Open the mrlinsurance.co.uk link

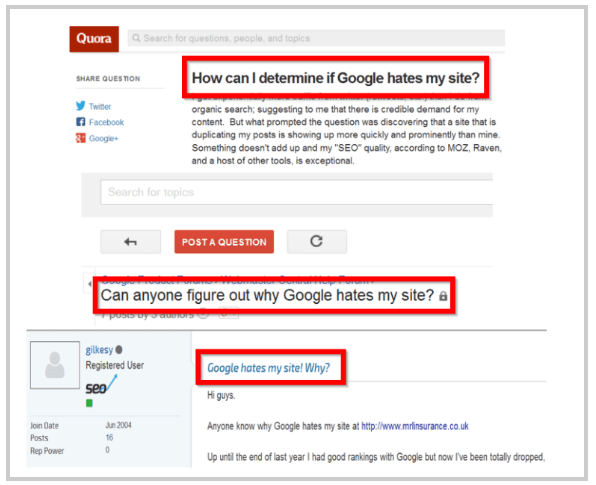coord(415,426)
